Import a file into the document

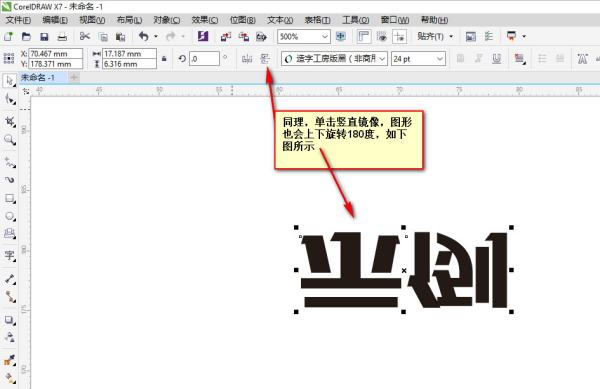click(x=226, y=37)
